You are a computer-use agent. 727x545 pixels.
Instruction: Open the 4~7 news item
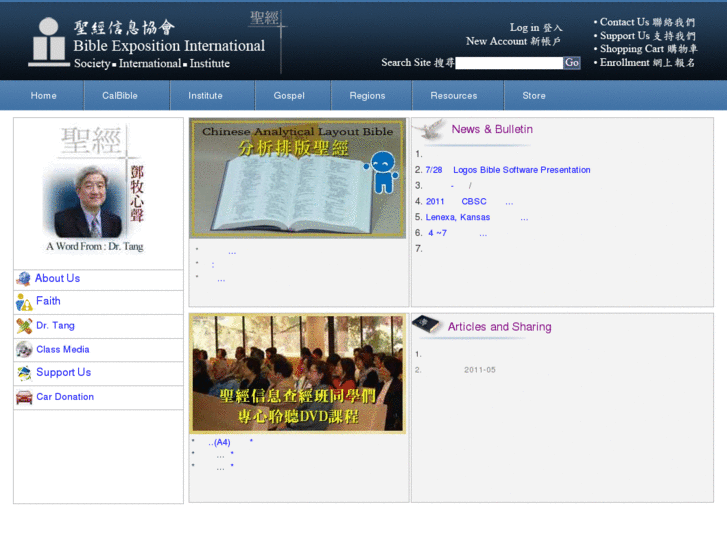457,233
